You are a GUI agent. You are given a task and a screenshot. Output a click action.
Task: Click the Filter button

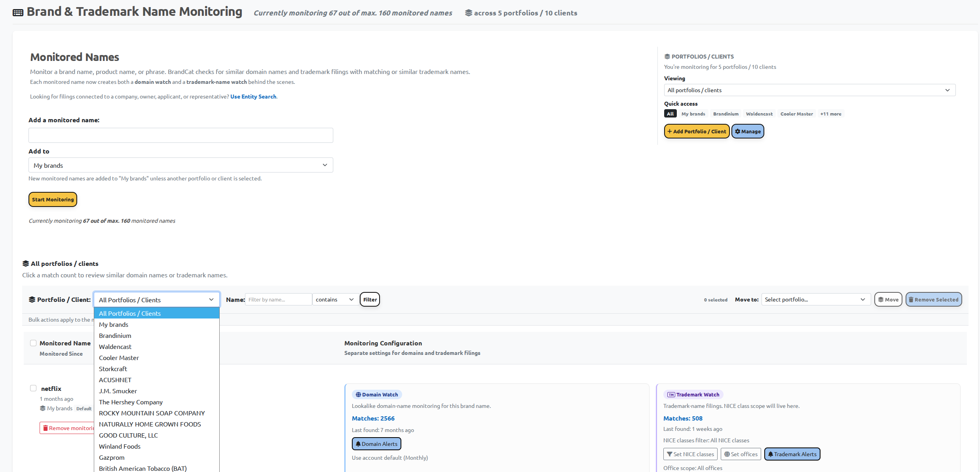click(x=370, y=300)
